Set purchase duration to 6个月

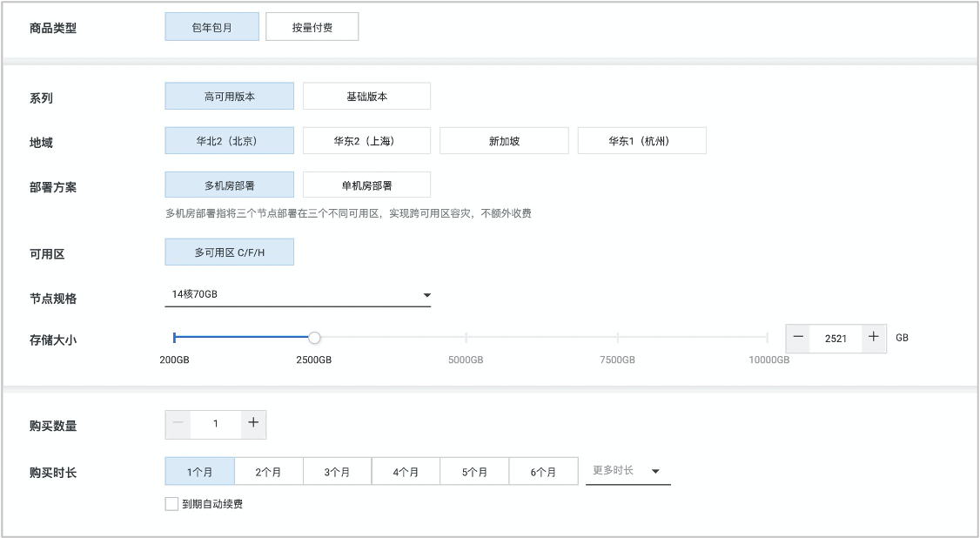click(543, 472)
